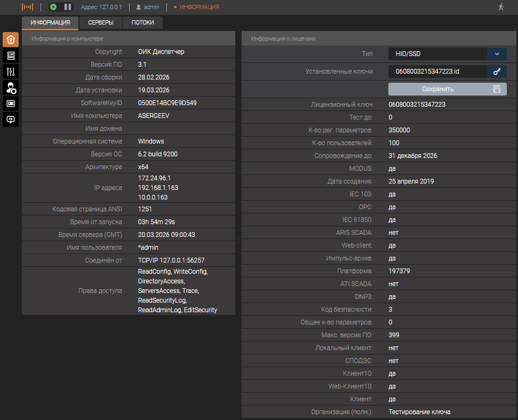Viewport: 518px width, 420px height.
Task: Switch to the СЕРВЕРЫ tab
Action: (x=101, y=23)
